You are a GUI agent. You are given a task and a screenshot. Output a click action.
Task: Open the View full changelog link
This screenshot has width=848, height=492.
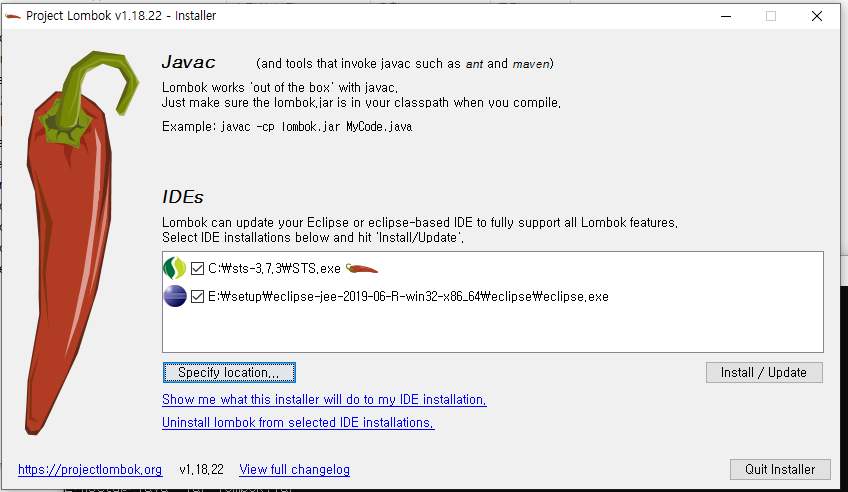click(294, 469)
